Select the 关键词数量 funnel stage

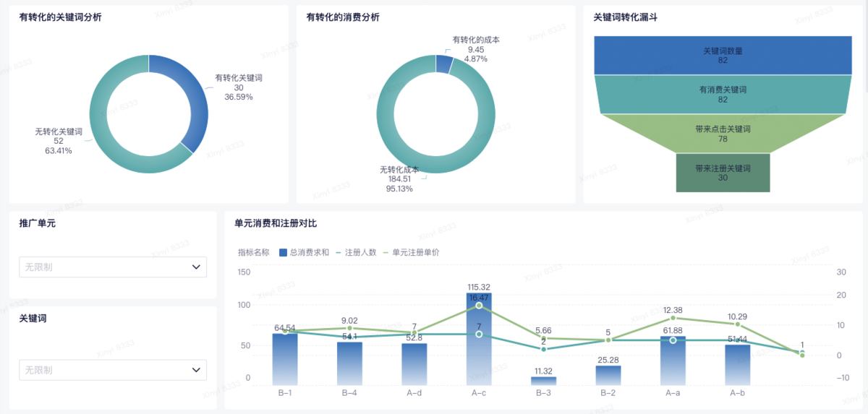click(723, 56)
